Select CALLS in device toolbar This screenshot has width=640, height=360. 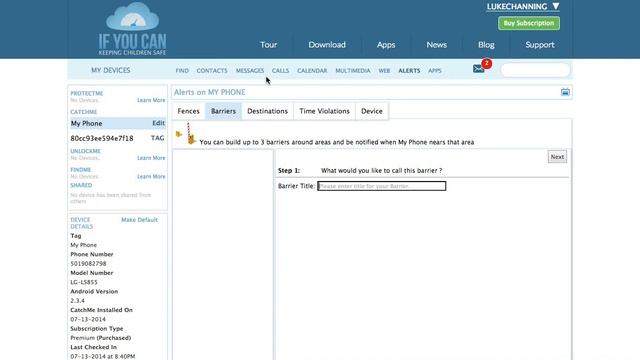[280, 71]
